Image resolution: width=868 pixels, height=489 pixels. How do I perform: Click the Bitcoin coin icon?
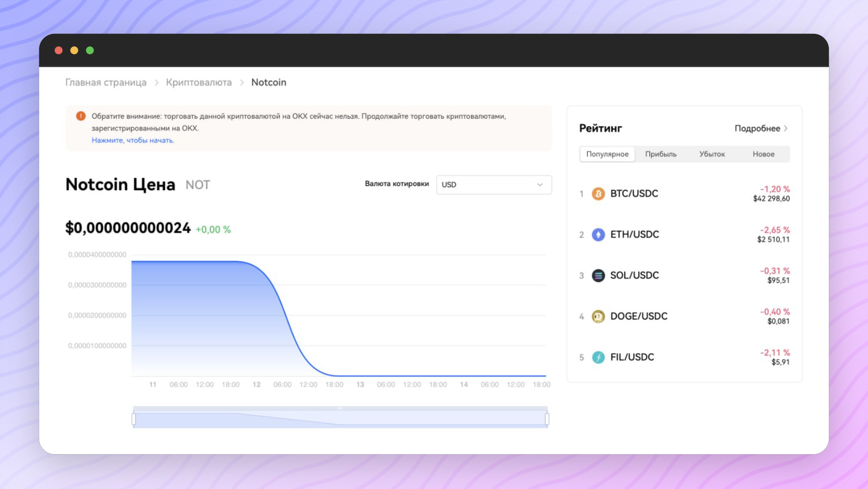[598, 193]
